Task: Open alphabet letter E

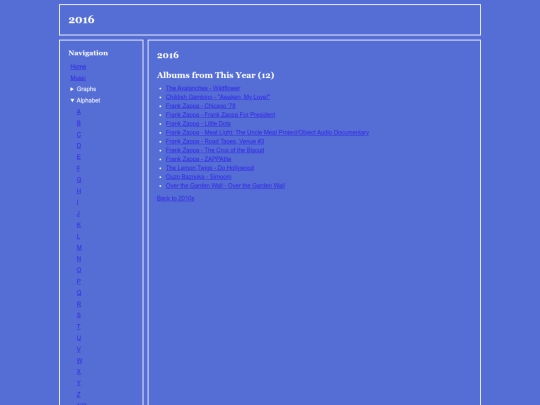Action: 79,157
